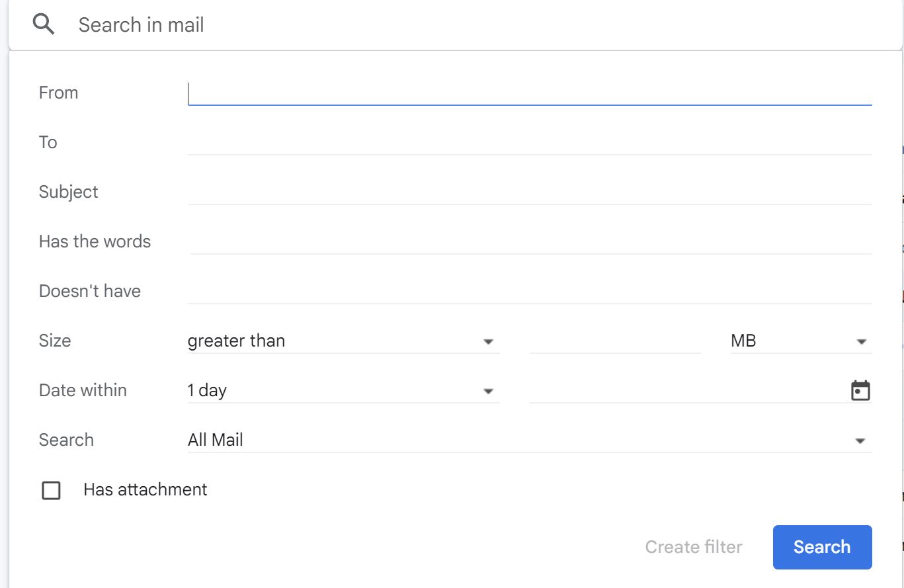The height and width of the screenshot is (588, 904).
Task: Click the arrow beside All Mail
Action: [860, 441]
